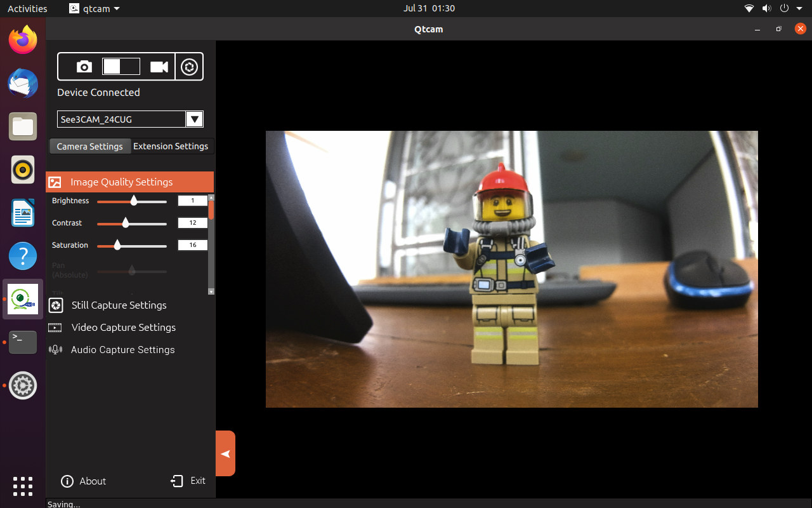Open the clock and calendar panel

click(x=429, y=8)
